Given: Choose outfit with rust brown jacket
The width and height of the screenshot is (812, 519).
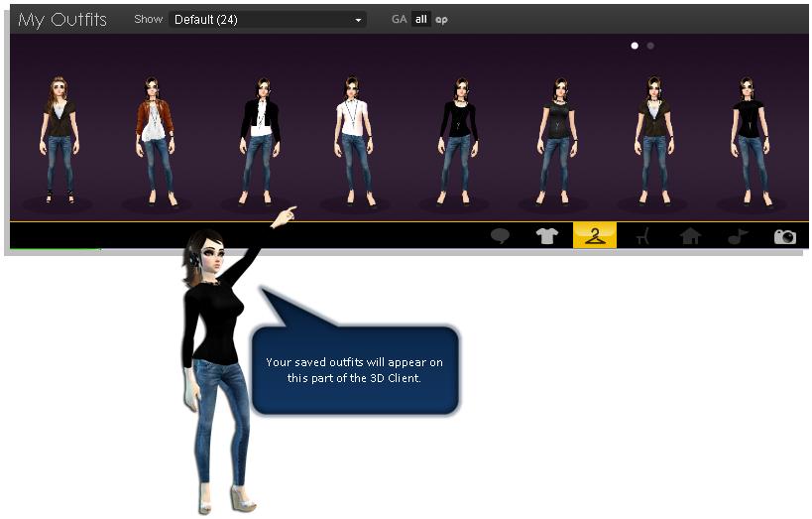Looking at the screenshot, I should pos(156,141).
